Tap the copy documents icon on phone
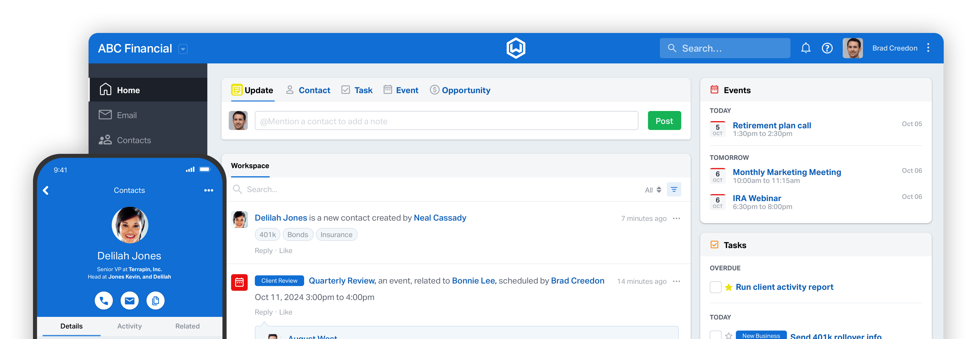980x339 pixels. [x=155, y=301]
